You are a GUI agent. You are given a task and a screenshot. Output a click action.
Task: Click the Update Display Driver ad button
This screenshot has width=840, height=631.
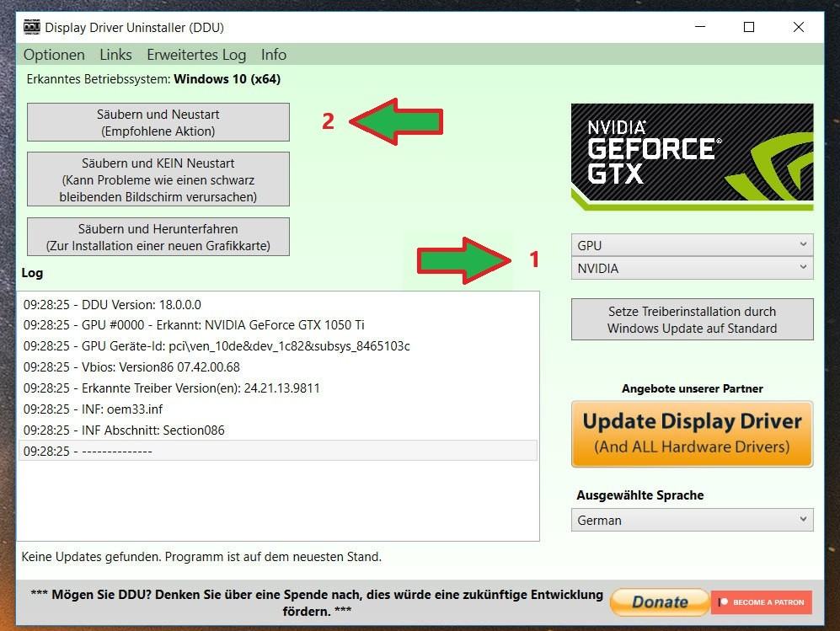(693, 434)
